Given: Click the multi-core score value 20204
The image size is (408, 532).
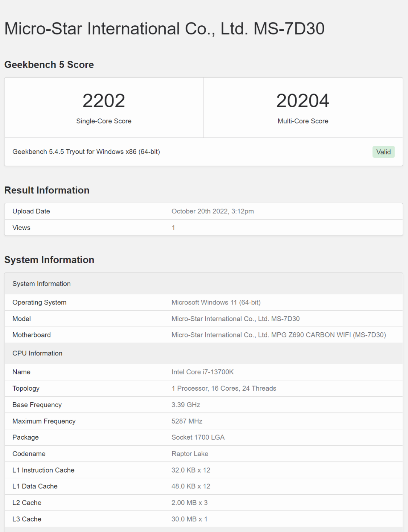Looking at the screenshot, I should coord(303,100).
